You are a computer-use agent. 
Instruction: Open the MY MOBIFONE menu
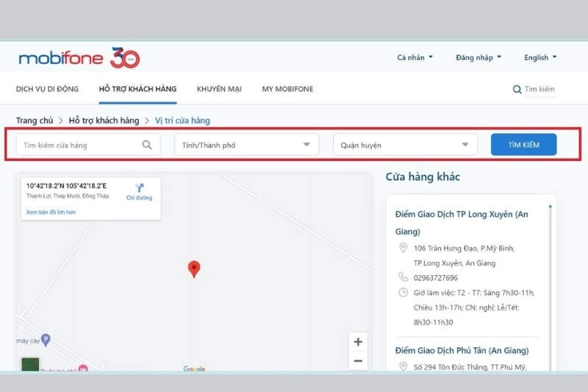click(287, 89)
